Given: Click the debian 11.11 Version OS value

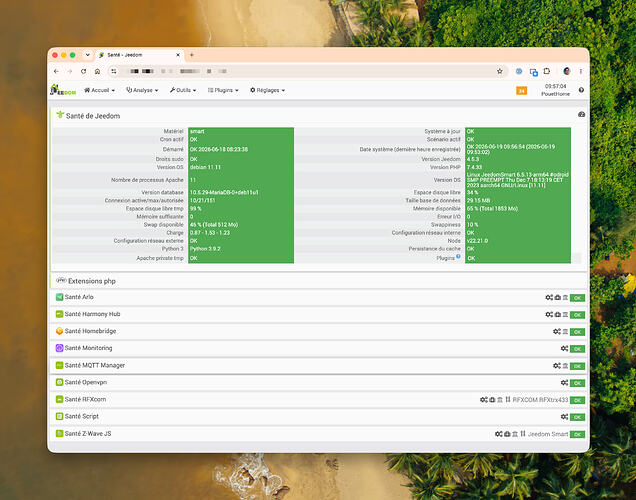Looking at the screenshot, I should (205, 167).
